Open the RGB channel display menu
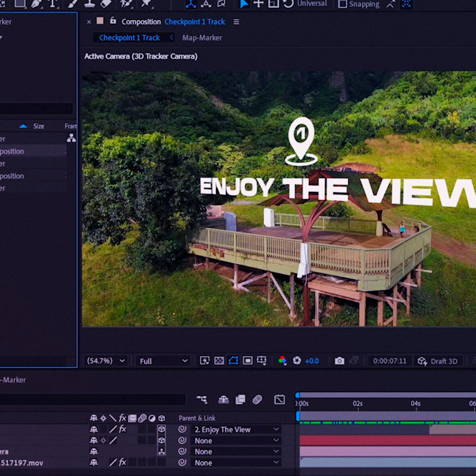This screenshot has width=476, height=476. point(282,361)
